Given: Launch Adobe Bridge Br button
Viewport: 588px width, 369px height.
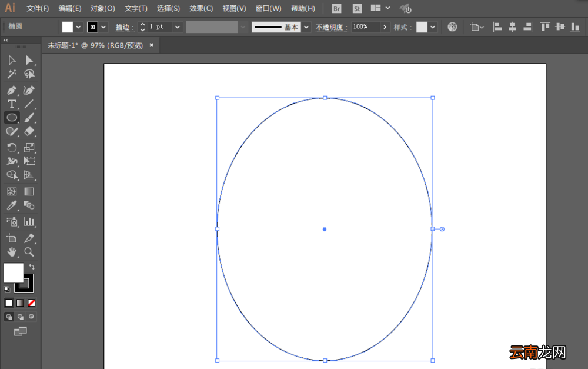Looking at the screenshot, I should coord(337,8).
